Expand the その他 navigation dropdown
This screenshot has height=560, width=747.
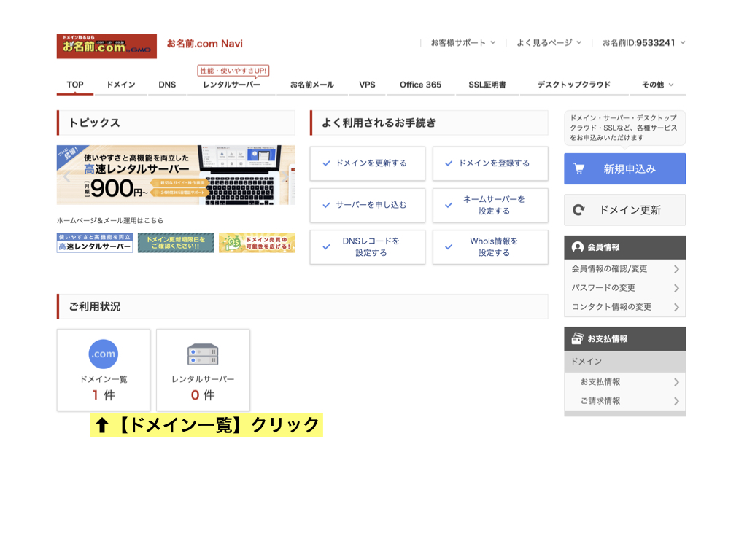tap(658, 85)
